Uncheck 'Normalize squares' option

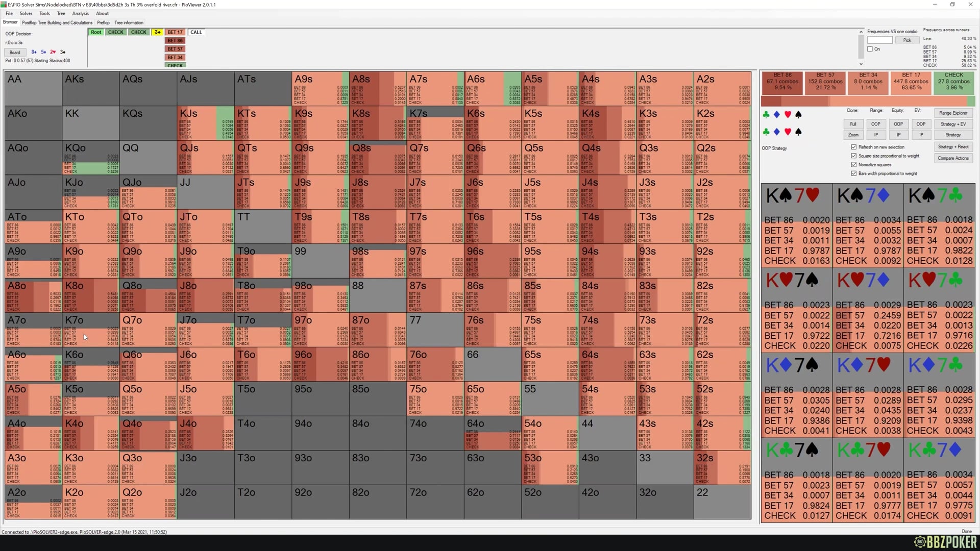(x=854, y=164)
